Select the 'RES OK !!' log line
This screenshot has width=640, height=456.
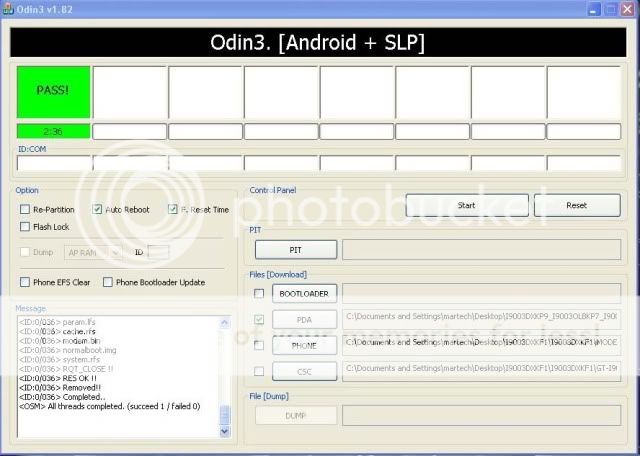pyautogui.click(x=58, y=378)
